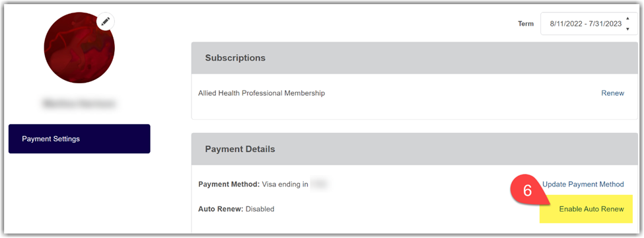Enable Auto Renew via highlighted link

tap(591, 209)
